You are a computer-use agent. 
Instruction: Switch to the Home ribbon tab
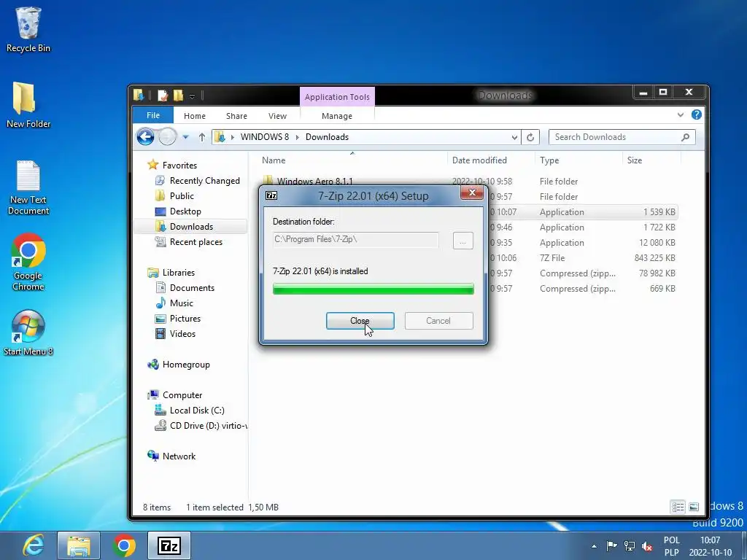(194, 116)
